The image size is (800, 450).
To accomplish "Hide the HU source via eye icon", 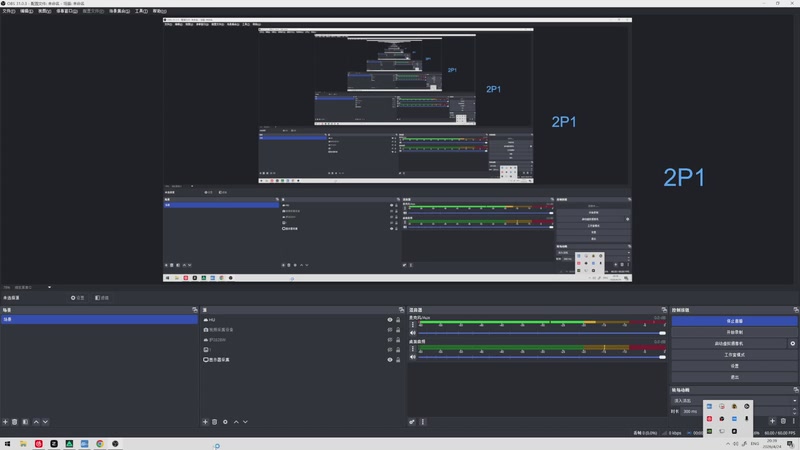I will (x=390, y=320).
